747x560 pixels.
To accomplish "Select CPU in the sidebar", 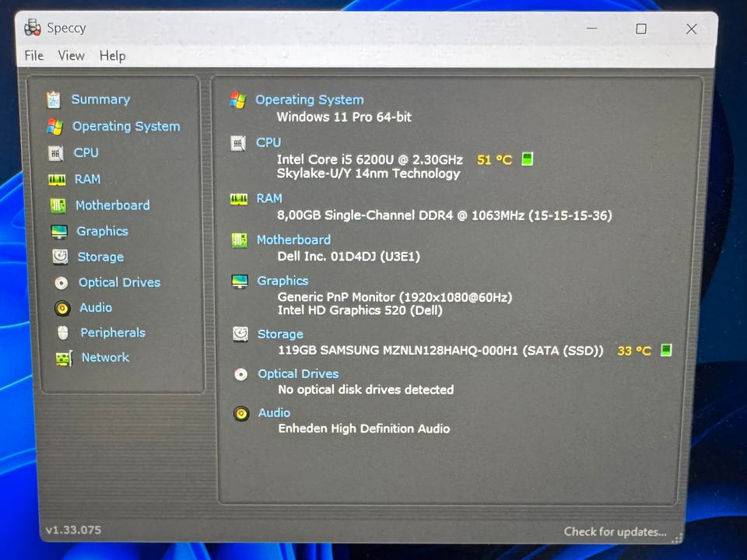I will click(x=86, y=153).
